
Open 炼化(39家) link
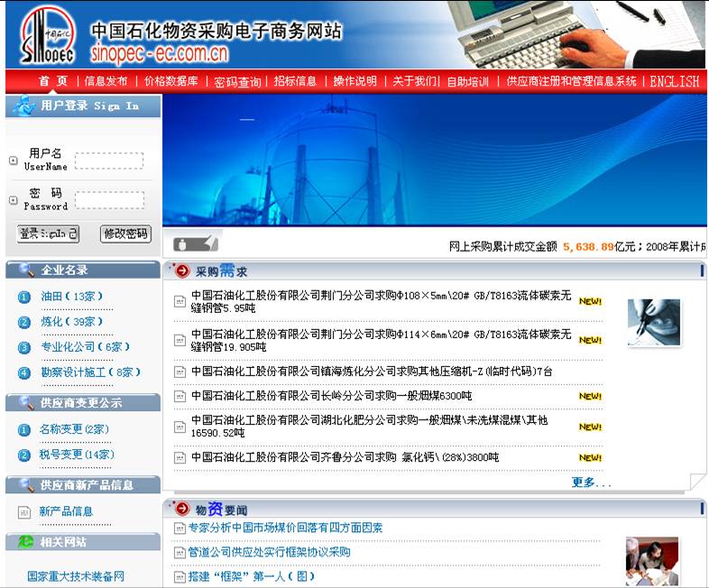[x=72, y=321]
